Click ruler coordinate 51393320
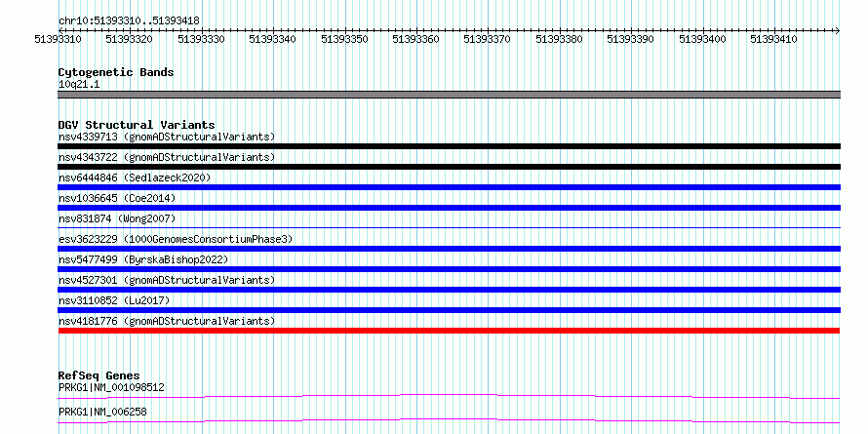This screenshot has width=868, height=434. point(129,39)
